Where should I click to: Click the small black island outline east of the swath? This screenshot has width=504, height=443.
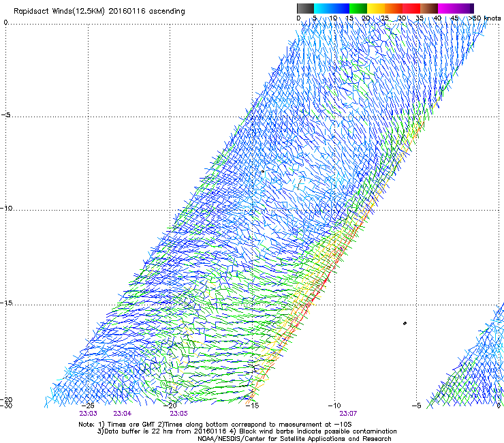(405, 323)
